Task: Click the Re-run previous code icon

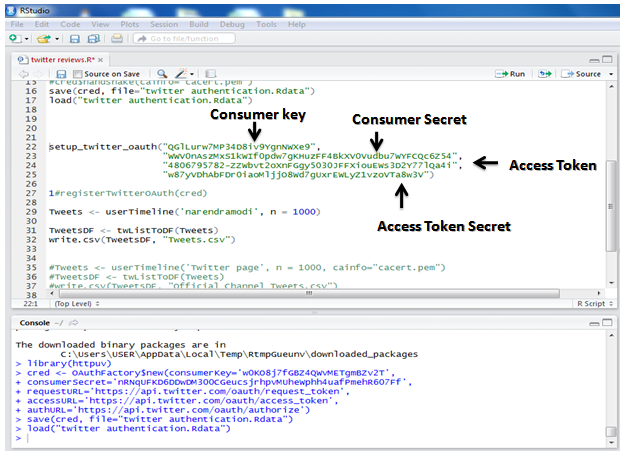Action: pyautogui.click(x=545, y=74)
